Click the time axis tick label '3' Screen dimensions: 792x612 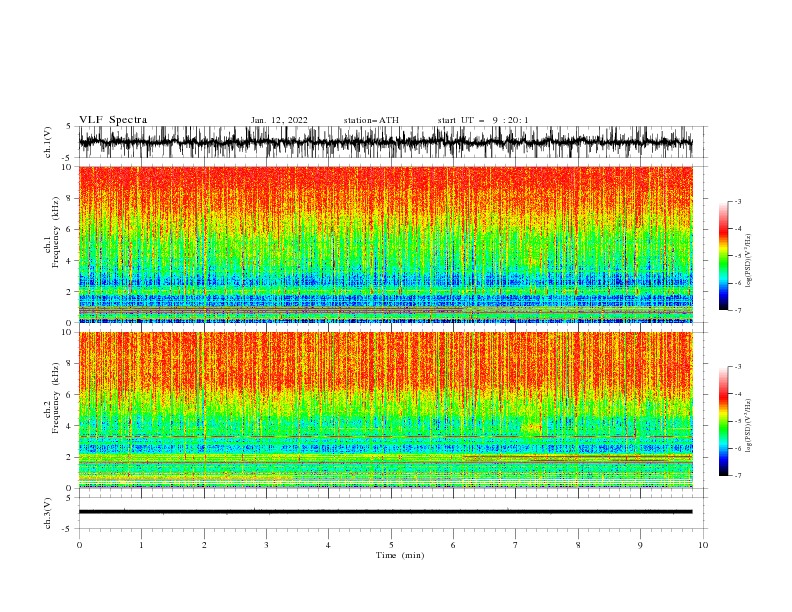pyautogui.click(x=266, y=545)
